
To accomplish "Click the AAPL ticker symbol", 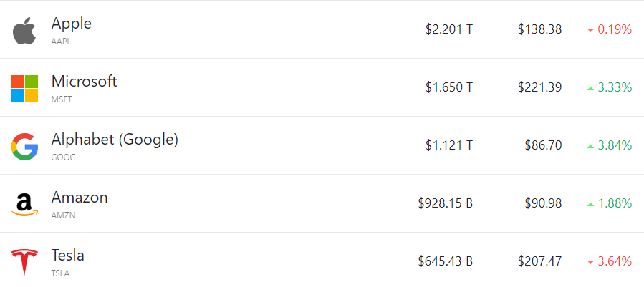I will (61, 42).
